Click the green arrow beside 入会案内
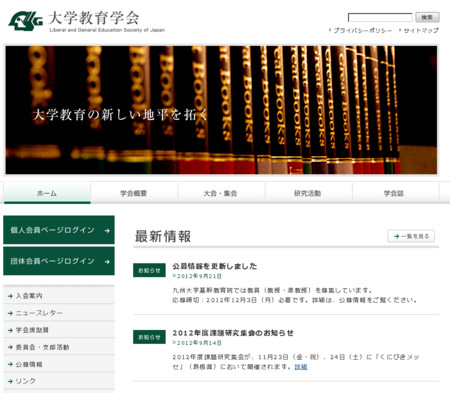Image resolution: width=450 pixels, height=393 pixels. pyautogui.click(x=10, y=296)
